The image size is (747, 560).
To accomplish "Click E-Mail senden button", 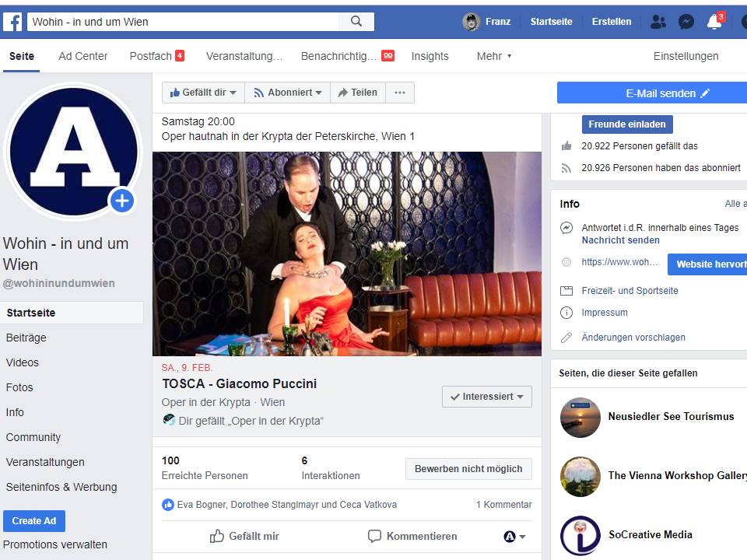I will click(652, 93).
